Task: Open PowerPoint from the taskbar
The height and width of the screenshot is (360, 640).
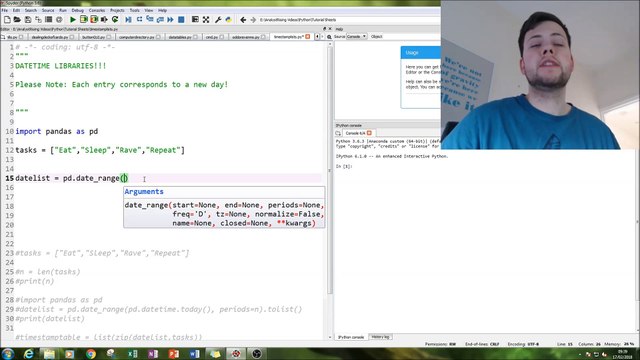Action: tap(174, 353)
